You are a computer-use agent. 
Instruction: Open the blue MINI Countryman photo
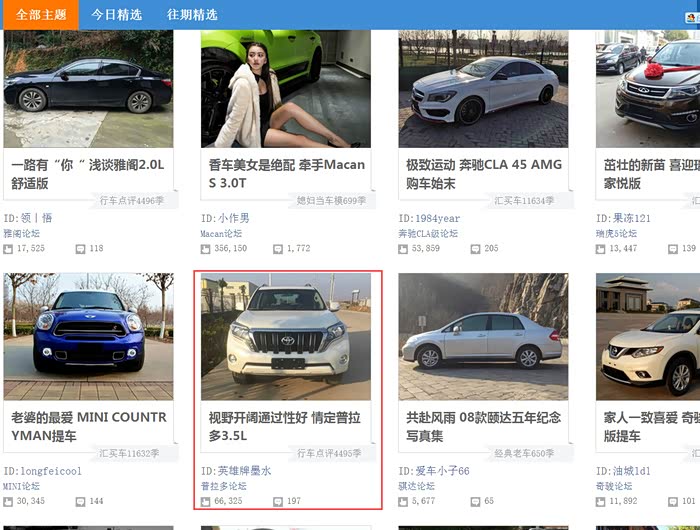click(88, 337)
